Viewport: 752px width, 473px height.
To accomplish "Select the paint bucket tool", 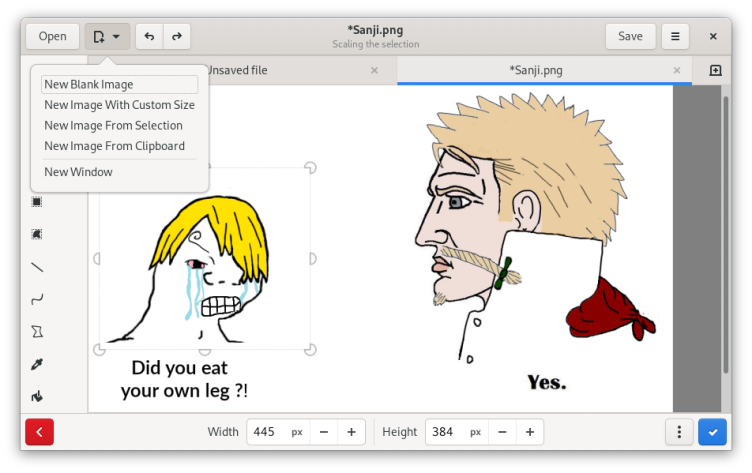I will point(37,396).
